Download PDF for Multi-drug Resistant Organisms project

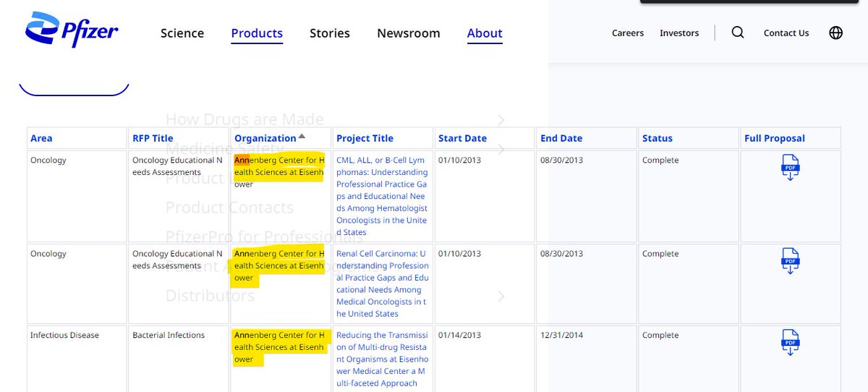pyautogui.click(x=790, y=342)
